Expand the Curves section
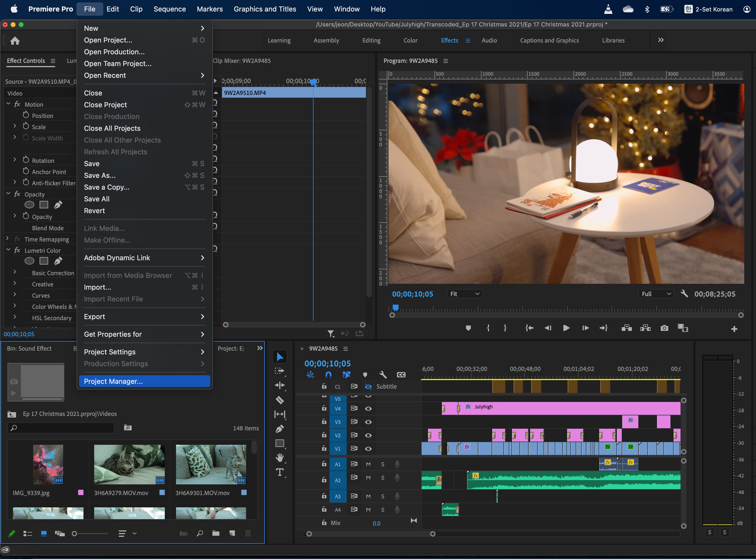 (x=14, y=294)
